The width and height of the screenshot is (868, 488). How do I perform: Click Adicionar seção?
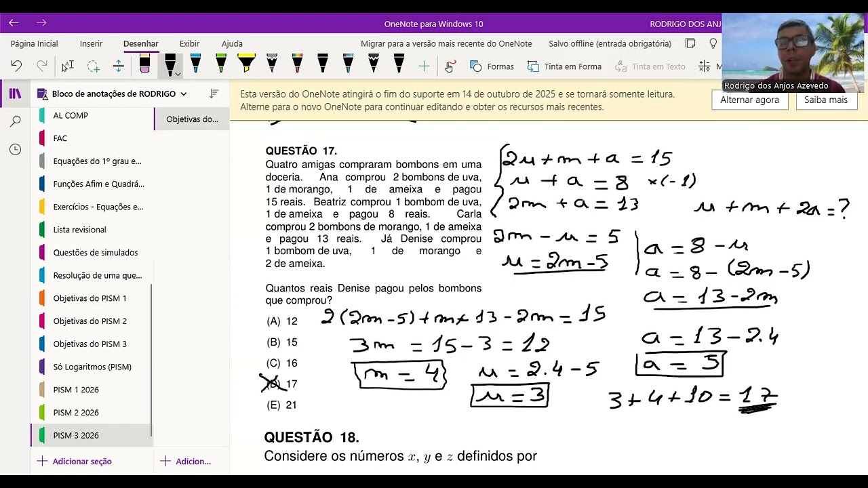click(x=75, y=461)
